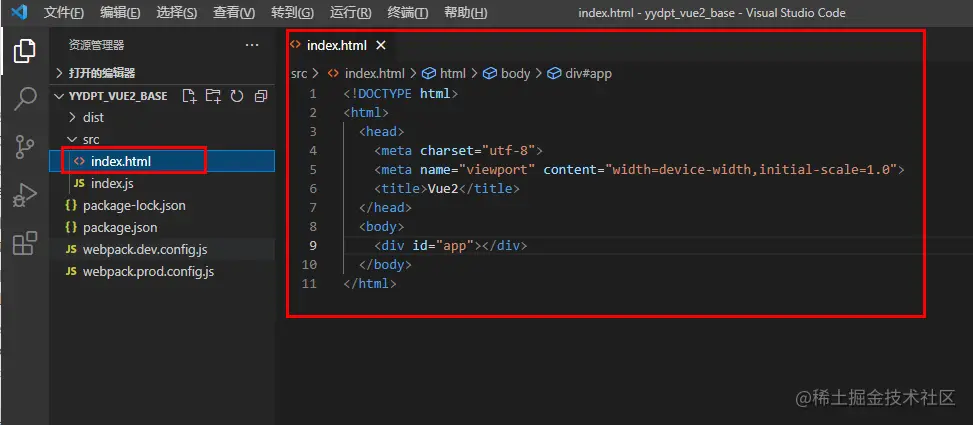Click the charset="utf-8" meta line
Screen dimensions: 973x425
tap(459, 151)
